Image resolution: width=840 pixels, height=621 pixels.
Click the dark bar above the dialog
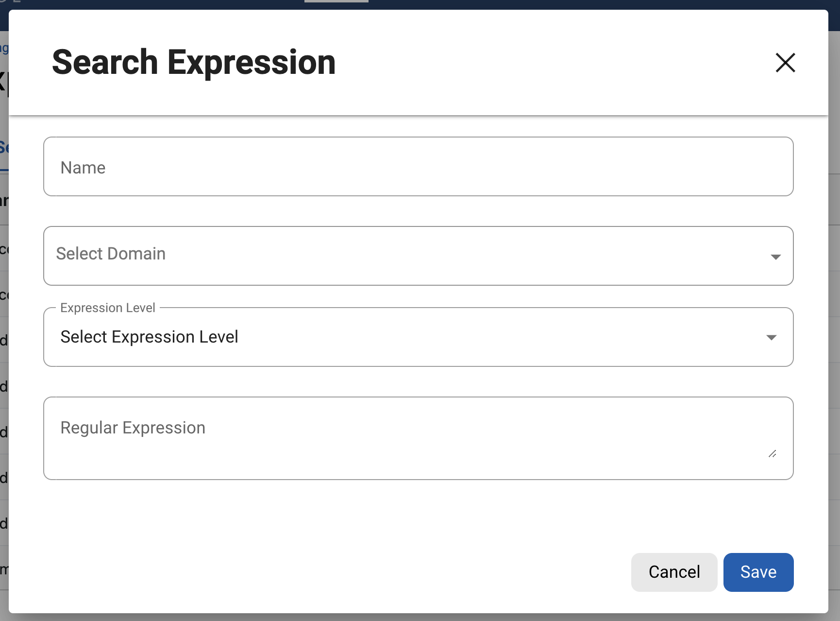pos(486,4)
